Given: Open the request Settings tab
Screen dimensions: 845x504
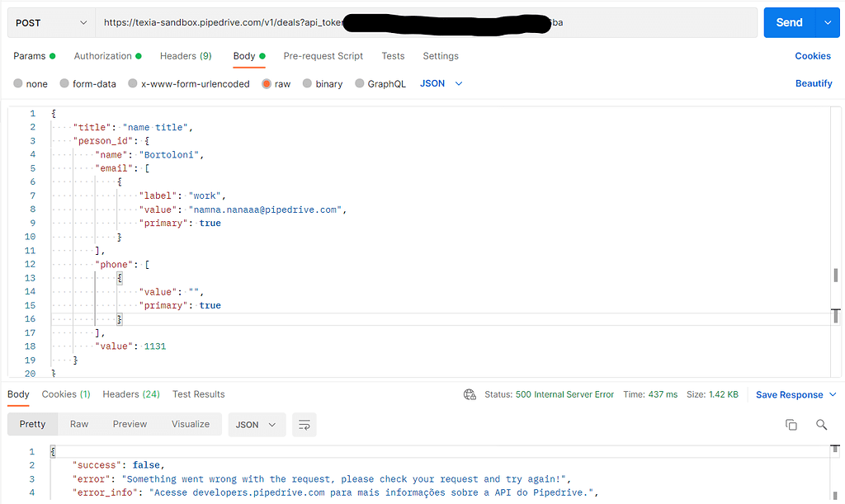Looking at the screenshot, I should click(x=441, y=56).
